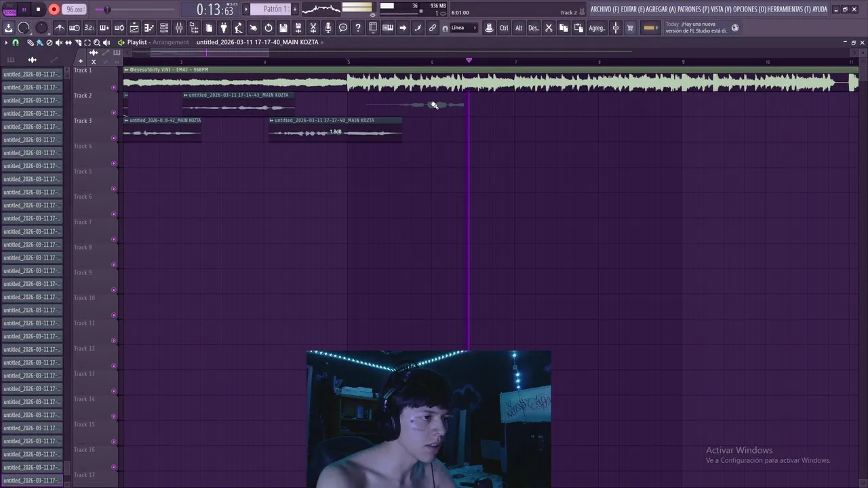The height and width of the screenshot is (488, 868).
Task: Click the globe online news icon
Action: (x=734, y=28)
